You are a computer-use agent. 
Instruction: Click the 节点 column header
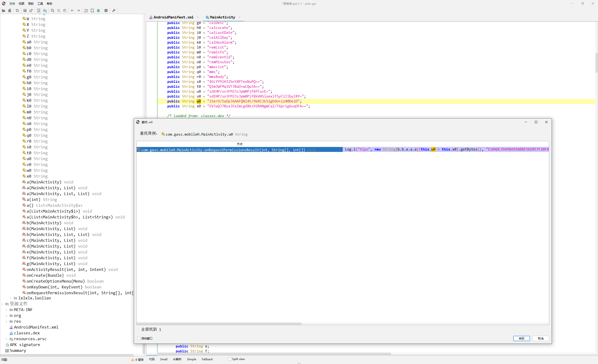pos(239,144)
